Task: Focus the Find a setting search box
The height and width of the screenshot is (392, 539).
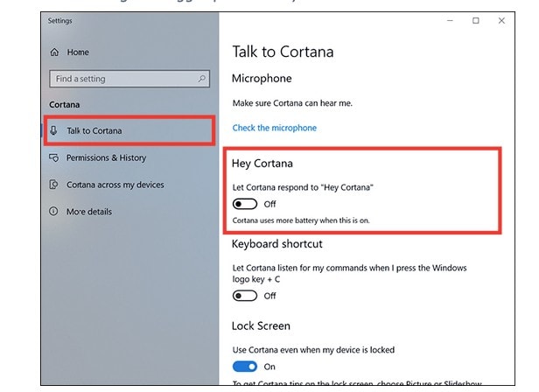Action: (129, 79)
